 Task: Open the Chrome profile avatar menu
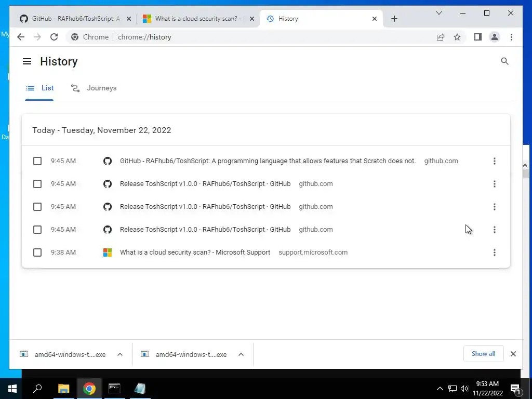coord(495,37)
